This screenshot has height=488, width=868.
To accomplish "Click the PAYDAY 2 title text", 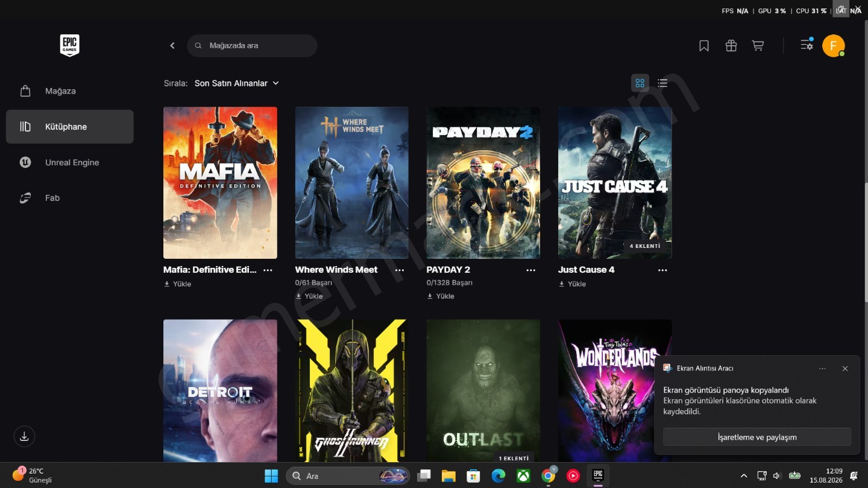I will point(448,270).
